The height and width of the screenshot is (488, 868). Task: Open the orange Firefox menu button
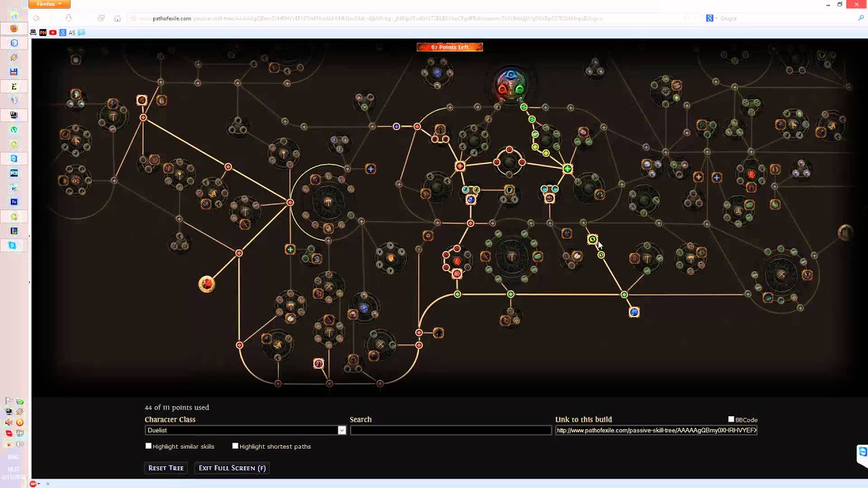pos(49,4)
